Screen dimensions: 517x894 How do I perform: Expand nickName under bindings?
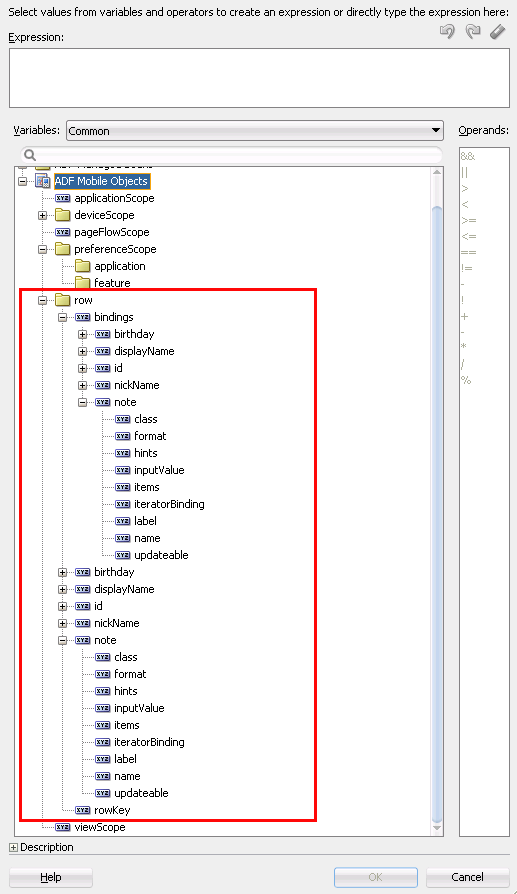tap(83, 385)
